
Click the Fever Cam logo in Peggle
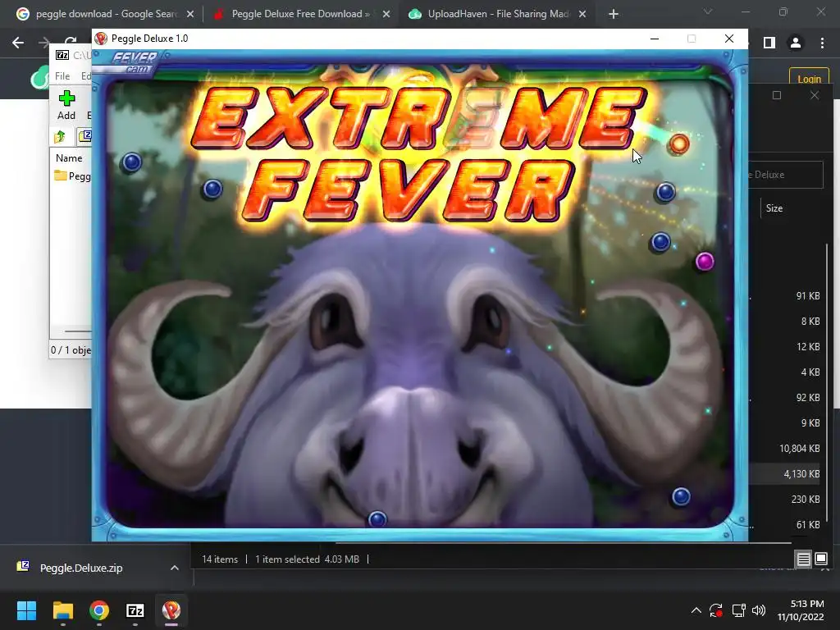tap(134, 62)
